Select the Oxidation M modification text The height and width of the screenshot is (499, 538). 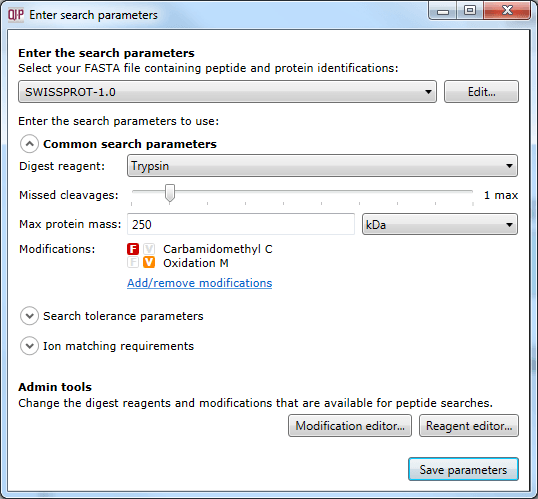tap(196, 263)
